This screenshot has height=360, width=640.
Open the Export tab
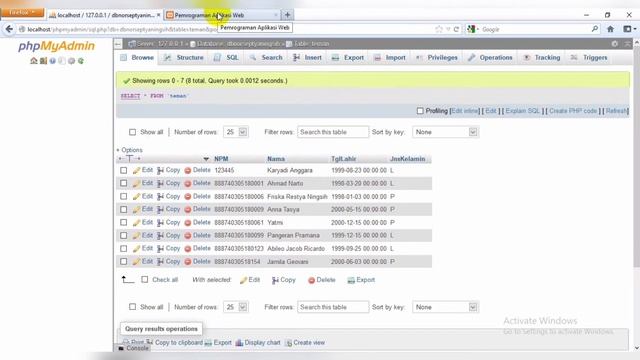348,58
